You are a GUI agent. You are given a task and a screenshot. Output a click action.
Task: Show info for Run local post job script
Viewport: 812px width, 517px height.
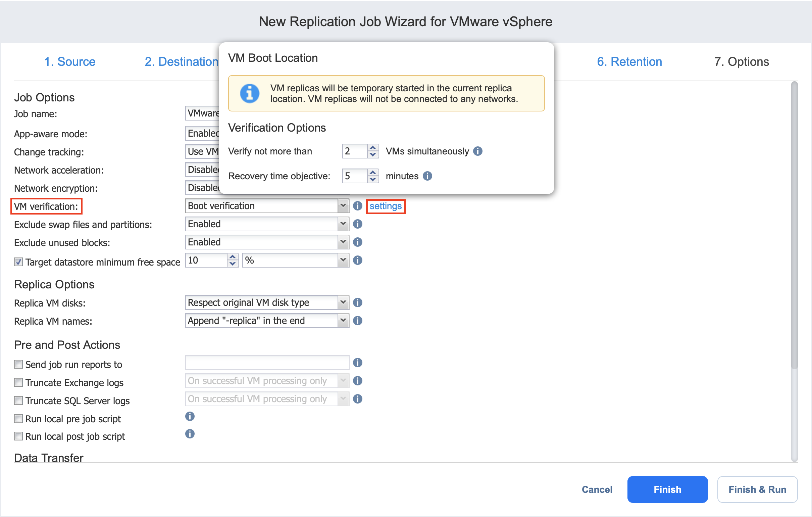[x=190, y=434]
